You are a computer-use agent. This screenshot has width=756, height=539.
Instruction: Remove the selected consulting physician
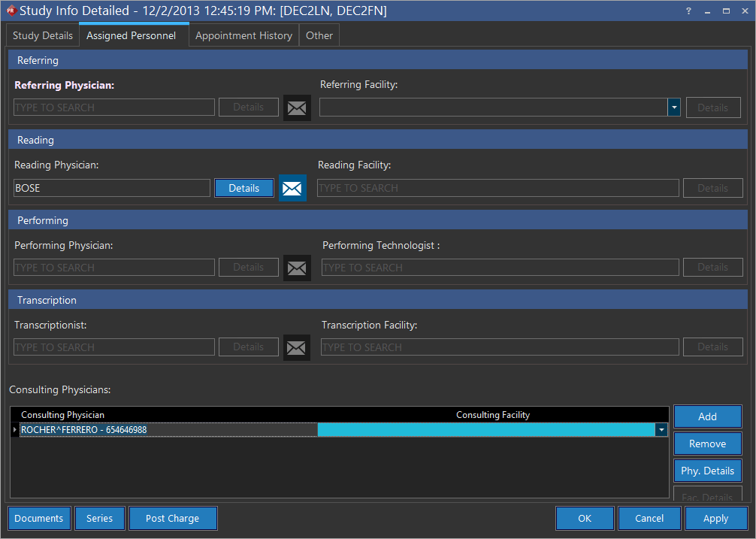[707, 444]
